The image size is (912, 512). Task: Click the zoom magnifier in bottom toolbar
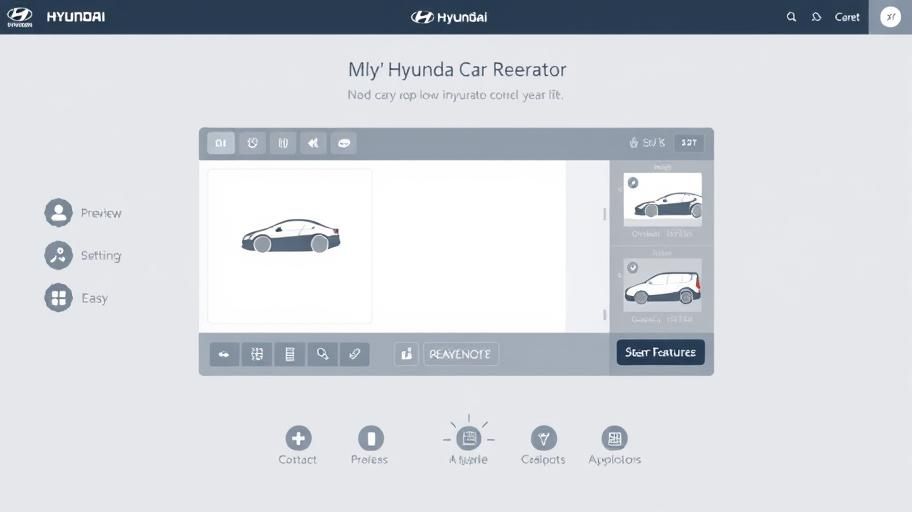(322, 354)
